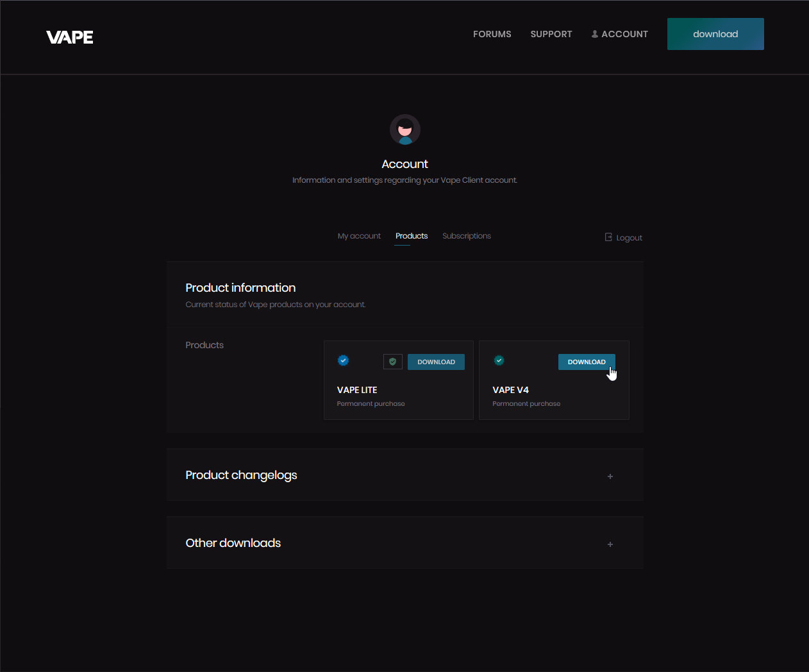This screenshot has width=809, height=672.
Task: Click the VAPE LITE product name
Action: click(357, 390)
